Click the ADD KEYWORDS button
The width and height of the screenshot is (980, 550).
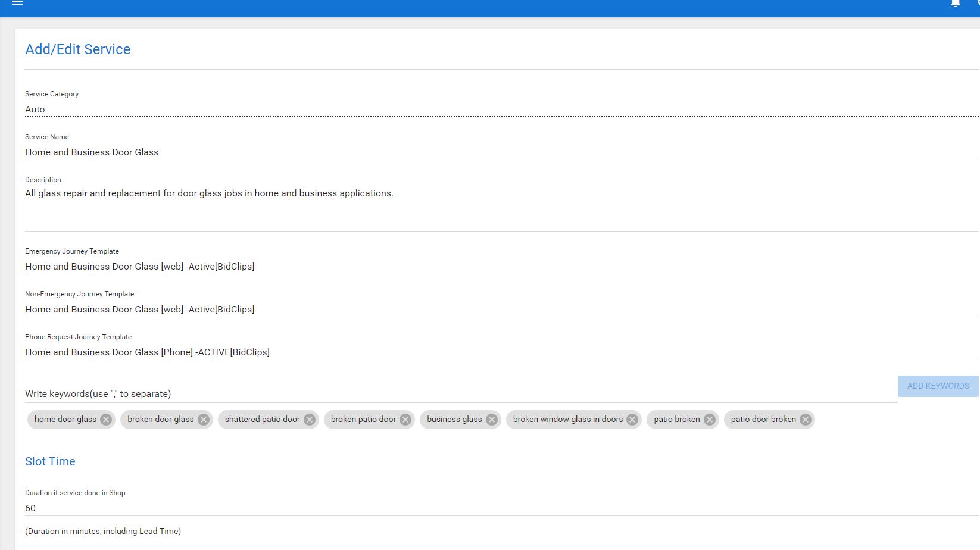tap(938, 386)
